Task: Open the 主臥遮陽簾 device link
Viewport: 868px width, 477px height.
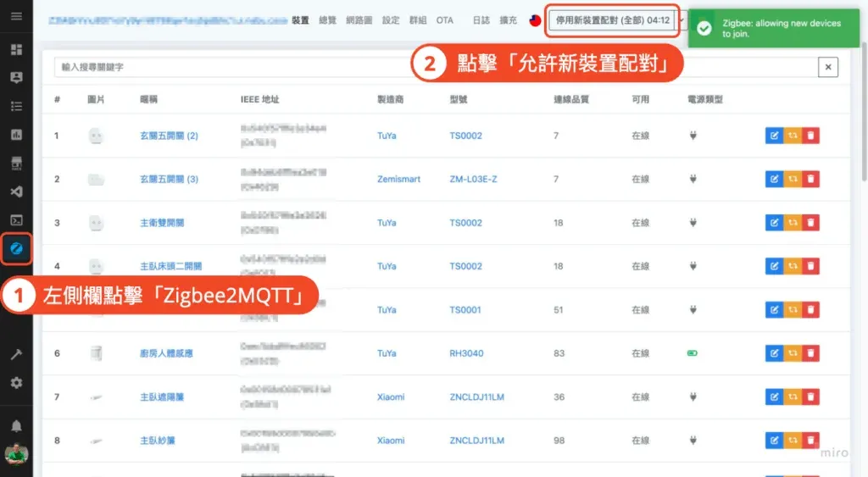Action: [161, 397]
